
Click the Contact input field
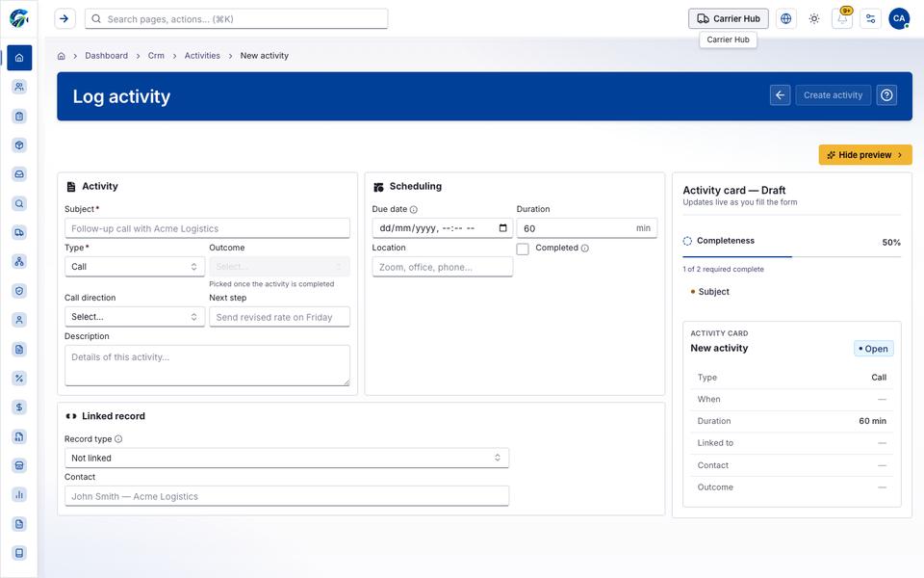point(287,496)
